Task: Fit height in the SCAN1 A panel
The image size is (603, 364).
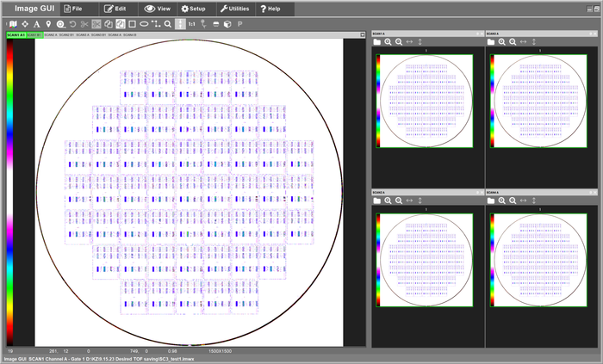Action: click(420, 42)
